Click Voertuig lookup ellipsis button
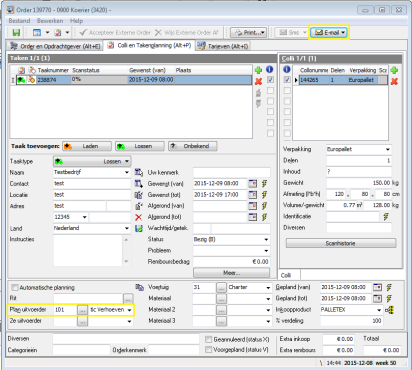 click(x=221, y=287)
